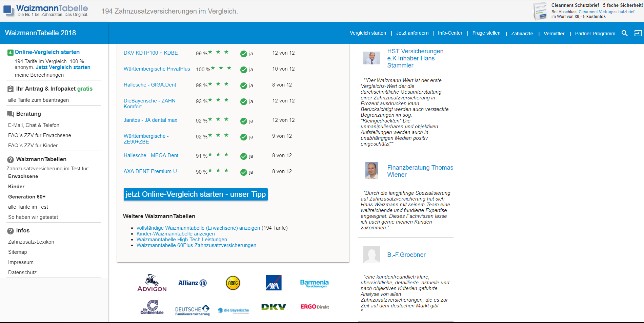Click the Clearment Schutzbrief box image

click(540, 11)
